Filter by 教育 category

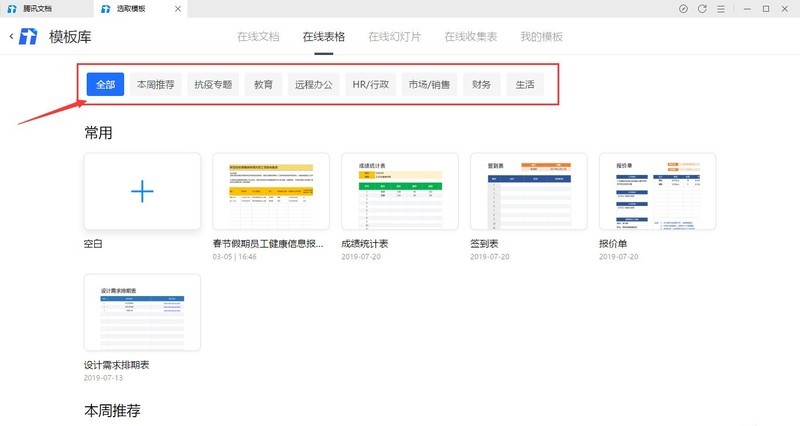(263, 84)
